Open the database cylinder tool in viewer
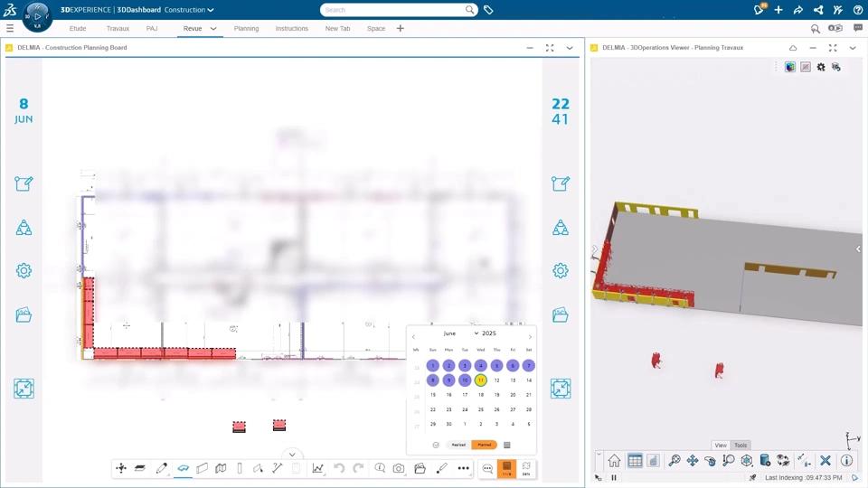The width and height of the screenshot is (868, 488). tap(765, 460)
